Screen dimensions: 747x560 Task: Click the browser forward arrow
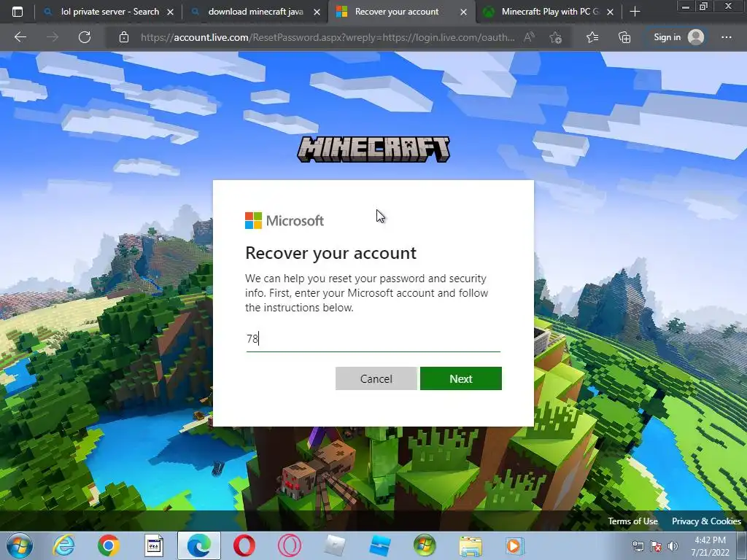(53, 37)
